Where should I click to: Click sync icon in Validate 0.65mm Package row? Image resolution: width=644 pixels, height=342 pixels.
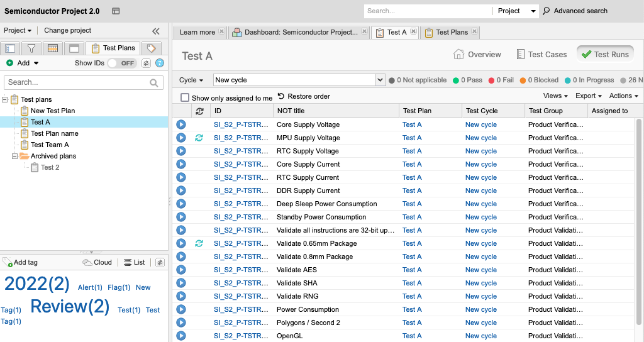(199, 243)
